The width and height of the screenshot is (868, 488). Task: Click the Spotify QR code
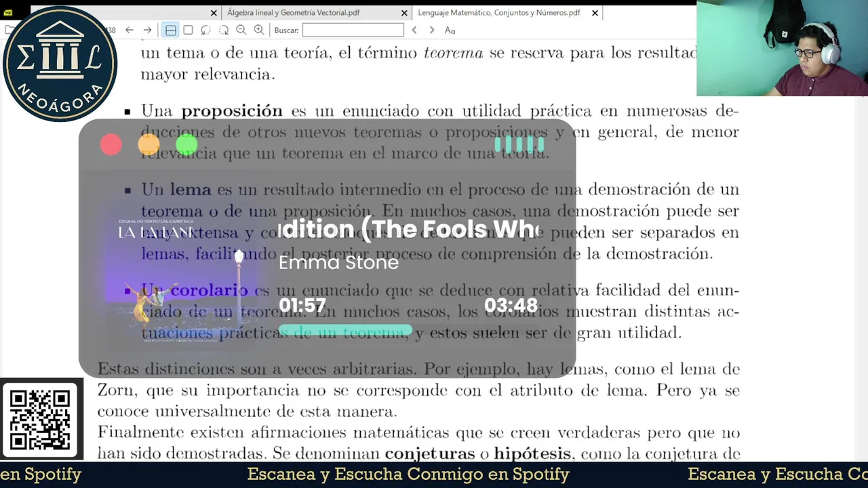40,419
